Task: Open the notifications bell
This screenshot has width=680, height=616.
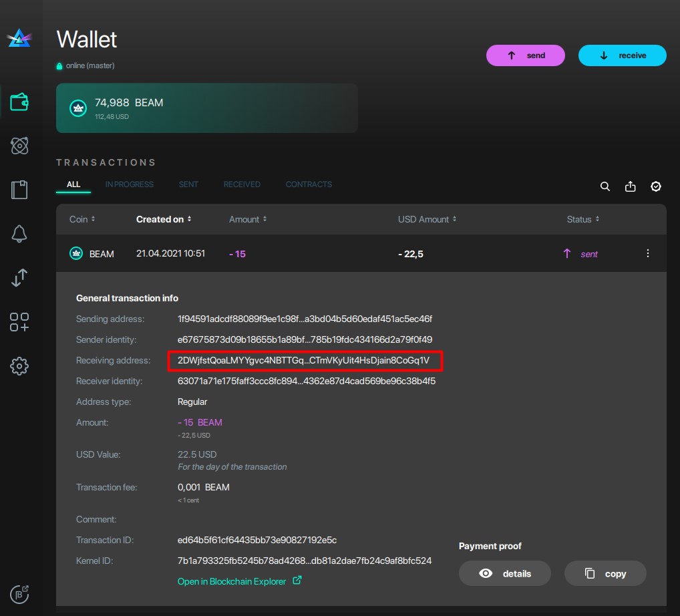Action: coord(20,234)
